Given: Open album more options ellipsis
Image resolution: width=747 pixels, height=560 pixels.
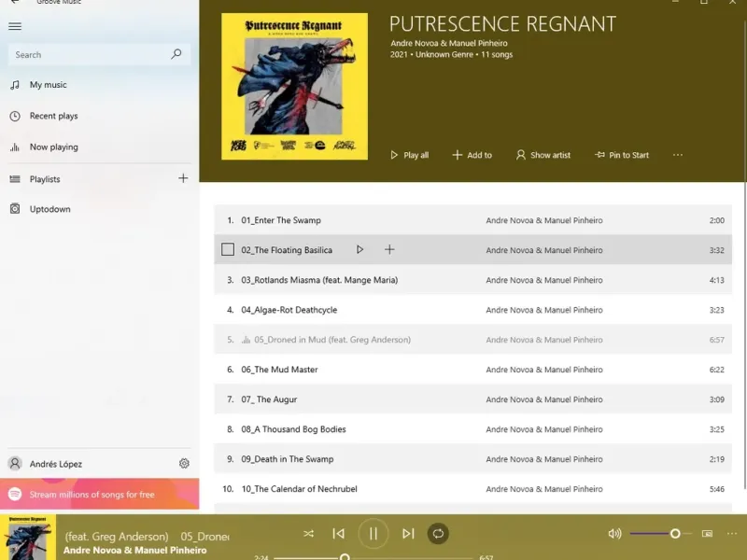Looking at the screenshot, I should point(678,155).
